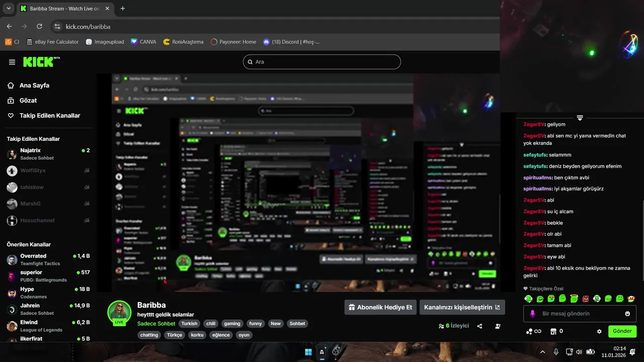Select the Türkçe tag
The image size is (644, 362).
(175, 335)
